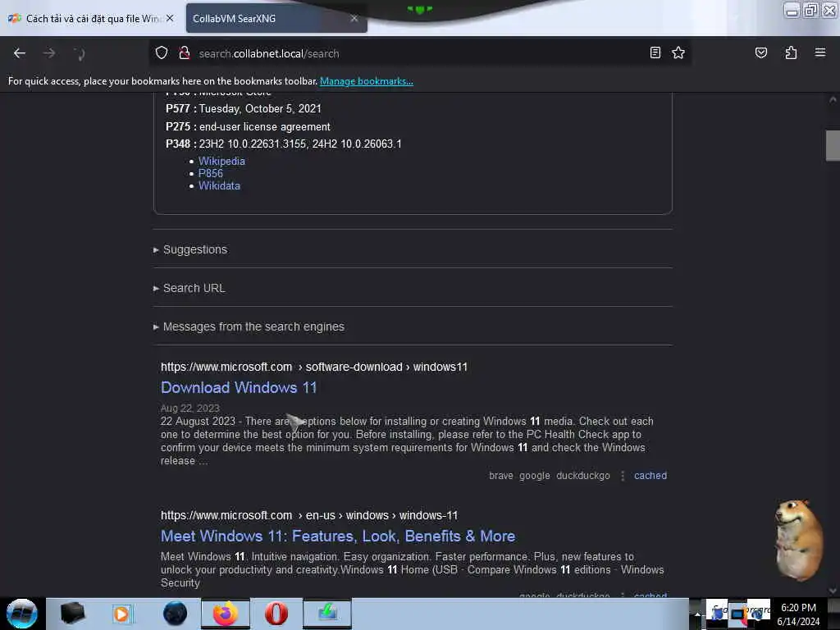Click the page vertical scrollbar thumb
Image resolution: width=840 pixels, height=630 pixels.
point(833,145)
